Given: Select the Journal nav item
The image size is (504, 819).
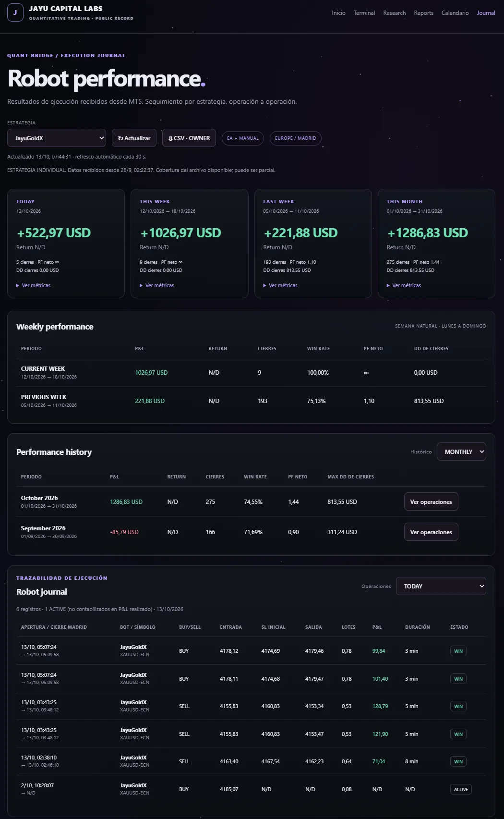Looking at the screenshot, I should (486, 13).
